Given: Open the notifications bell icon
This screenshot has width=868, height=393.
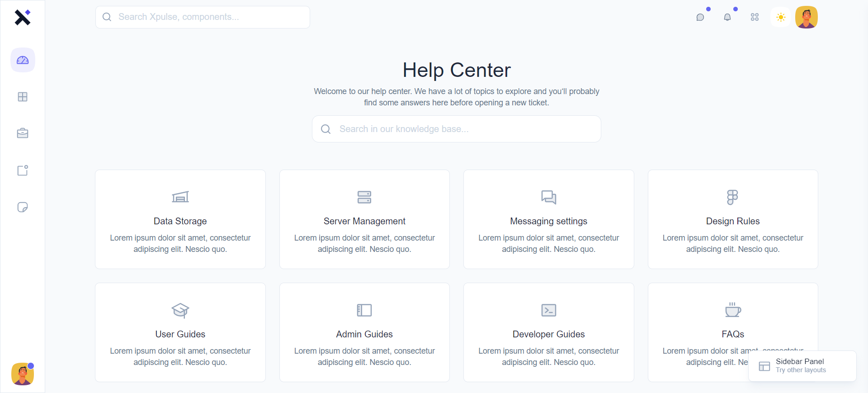Looking at the screenshot, I should click(x=727, y=17).
